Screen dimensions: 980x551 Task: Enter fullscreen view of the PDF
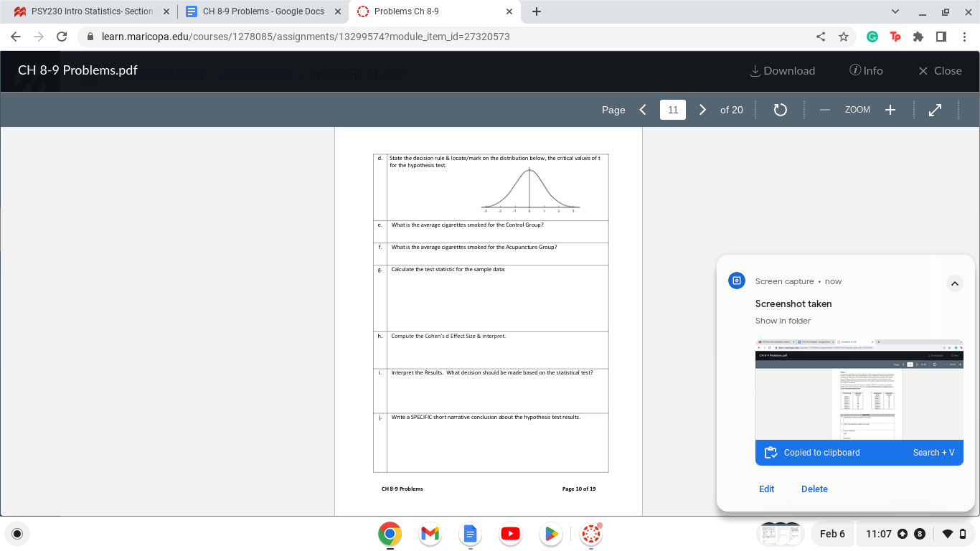[935, 110]
